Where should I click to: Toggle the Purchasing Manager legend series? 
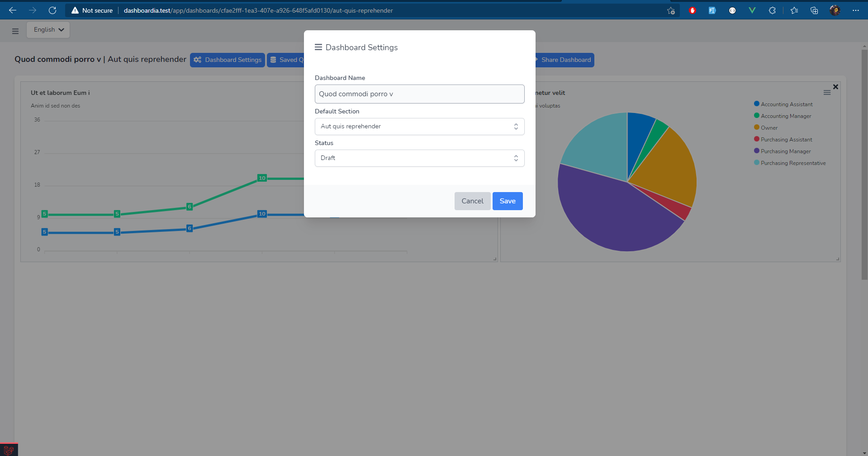[x=785, y=151]
